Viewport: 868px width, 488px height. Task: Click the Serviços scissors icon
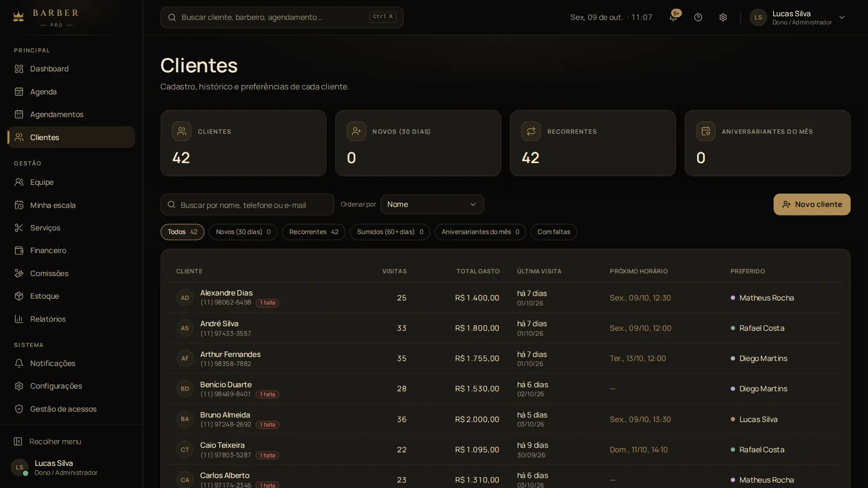19,228
